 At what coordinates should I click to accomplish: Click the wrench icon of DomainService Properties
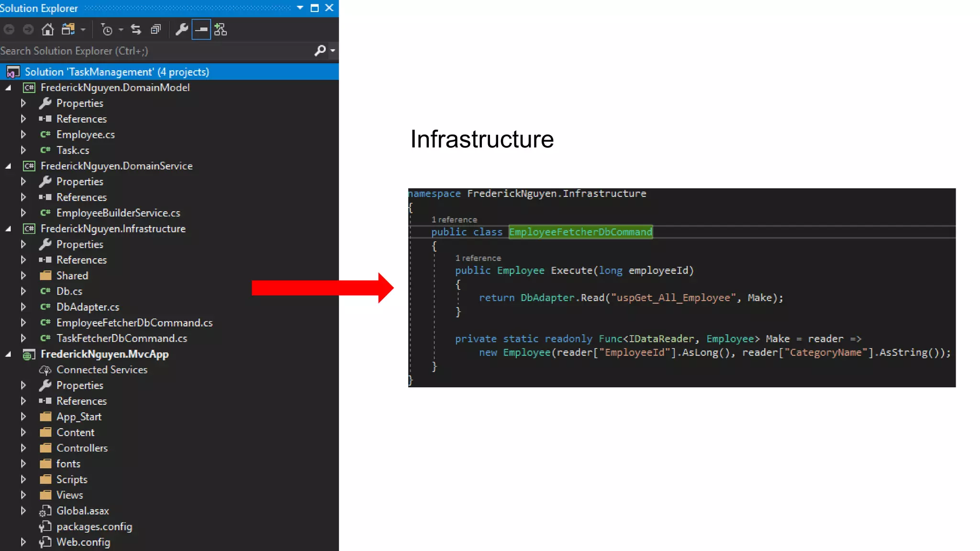(45, 181)
